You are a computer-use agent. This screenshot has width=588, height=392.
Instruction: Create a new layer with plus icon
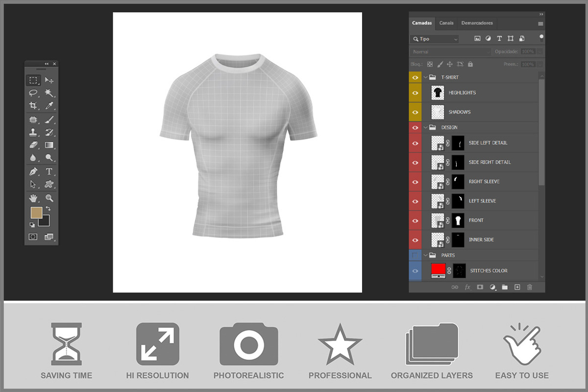point(517,287)
